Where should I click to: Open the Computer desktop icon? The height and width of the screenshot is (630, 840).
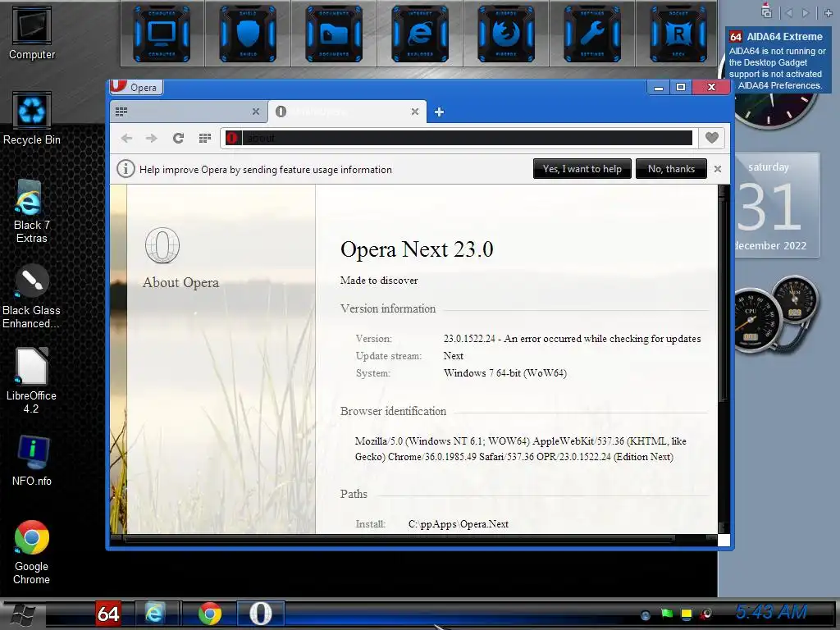(32, 33)
